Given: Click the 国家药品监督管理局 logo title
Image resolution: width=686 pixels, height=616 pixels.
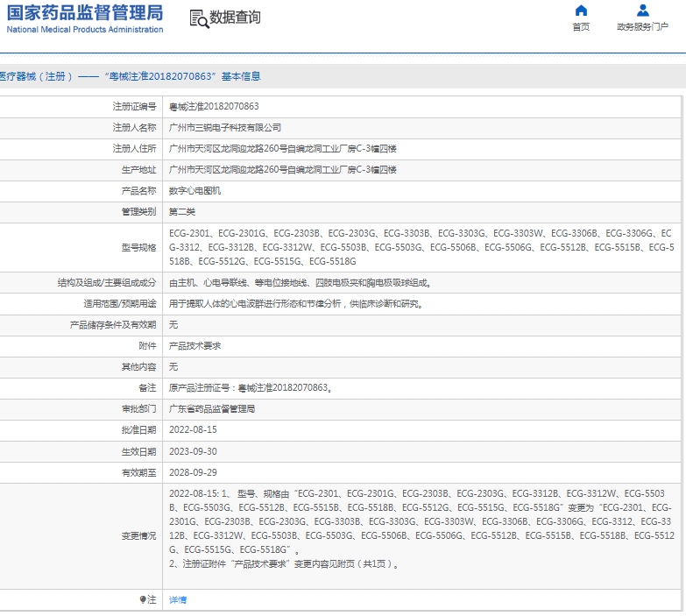Looking at the screenshot, I should click(x=85, y=12).
